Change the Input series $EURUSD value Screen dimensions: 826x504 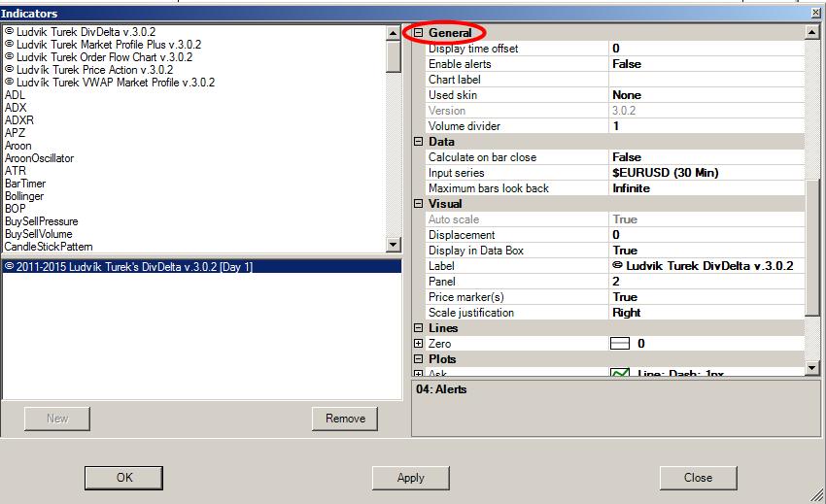coord(706,173)
